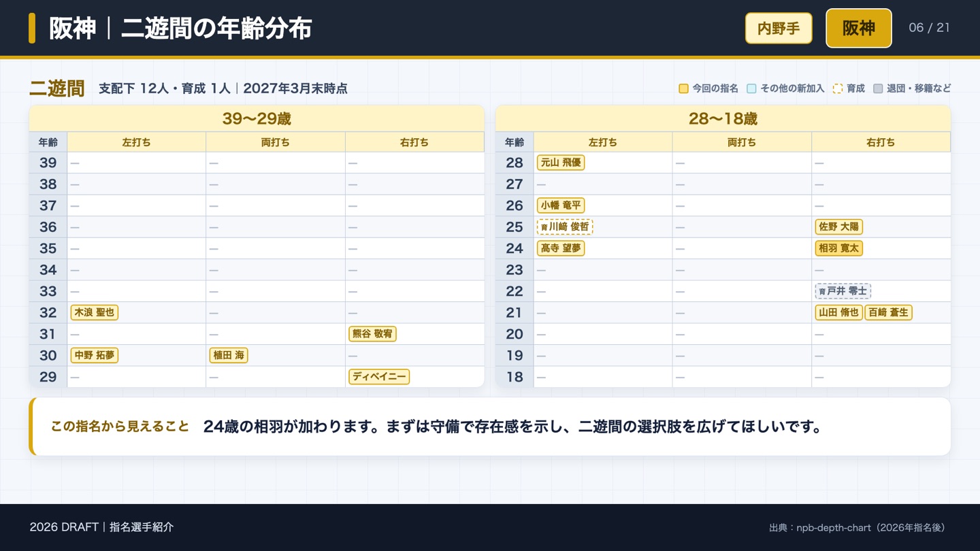Image resolution: width=980 pixels, height=551 pixels.
Task: Click the 熊谷 敬宥 player chip
Action: click(x=372, y=334)
